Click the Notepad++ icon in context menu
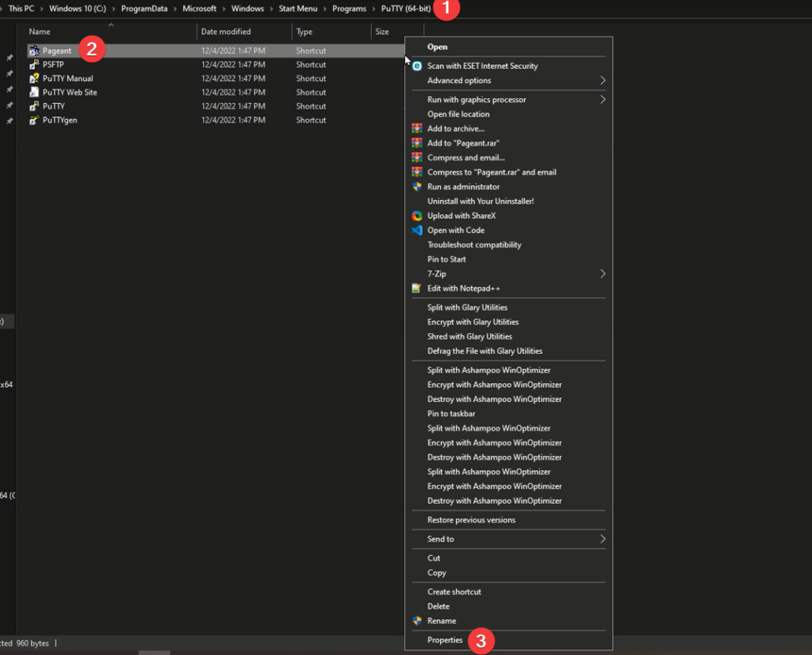Image resolution: width=812 pixels, height=655 pixels. point(417,289)
